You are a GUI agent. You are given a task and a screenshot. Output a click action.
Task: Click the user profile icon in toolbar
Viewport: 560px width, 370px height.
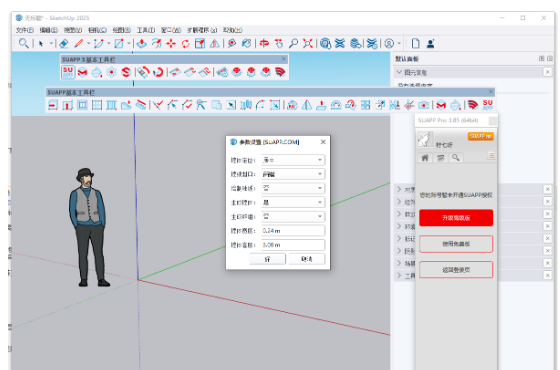[430, 44]
